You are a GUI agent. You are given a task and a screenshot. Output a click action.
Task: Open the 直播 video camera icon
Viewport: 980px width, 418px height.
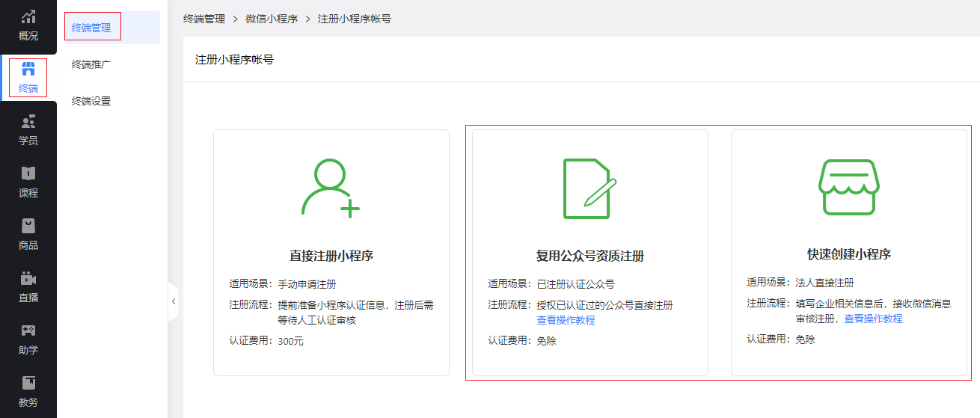[28, 278]
